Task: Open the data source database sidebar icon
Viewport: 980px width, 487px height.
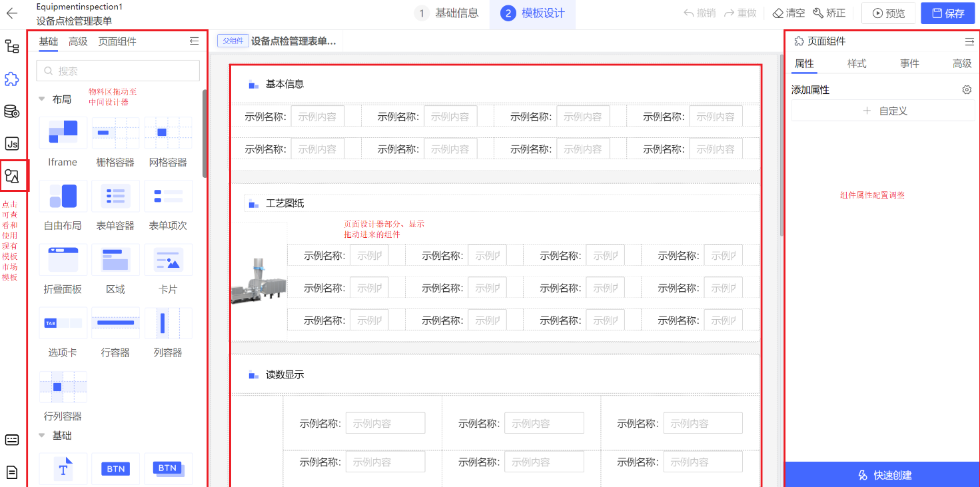Action: click(x=12, y=111)
